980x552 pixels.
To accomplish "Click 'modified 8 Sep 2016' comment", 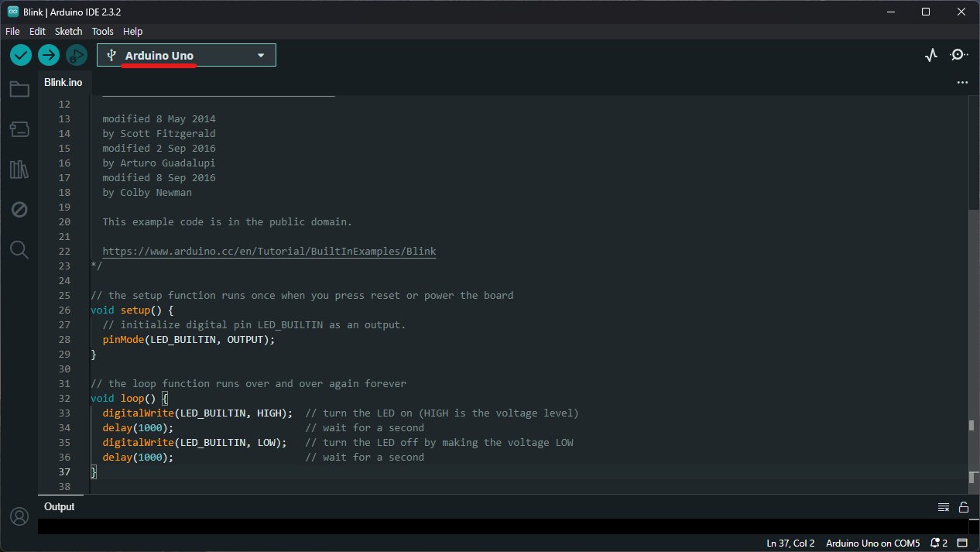I will (159, 178).
